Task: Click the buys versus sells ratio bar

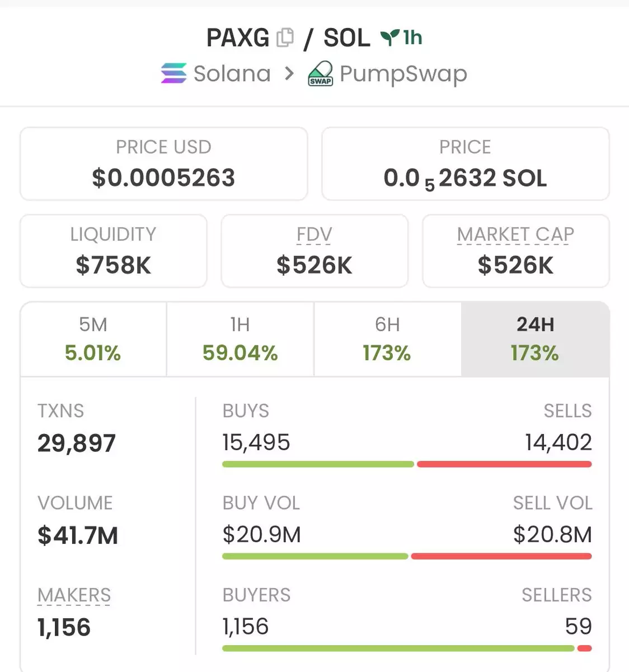Action: pos(406,464)
